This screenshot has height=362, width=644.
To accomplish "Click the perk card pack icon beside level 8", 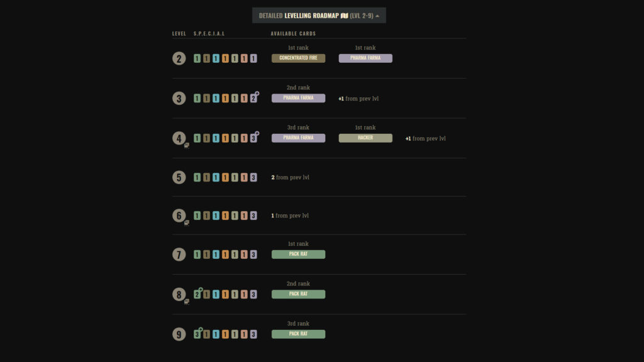I will (187, 302).
